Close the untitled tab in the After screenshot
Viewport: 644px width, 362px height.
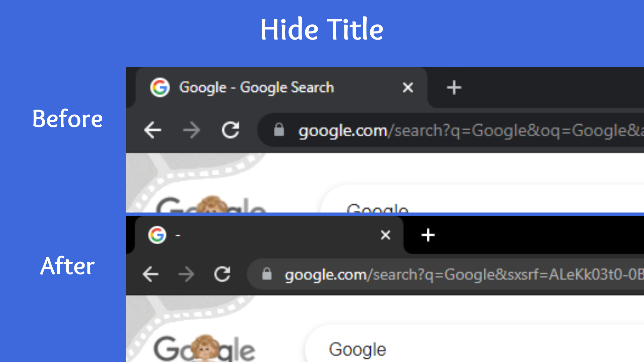pyautogui.click(x=385, y=235)
